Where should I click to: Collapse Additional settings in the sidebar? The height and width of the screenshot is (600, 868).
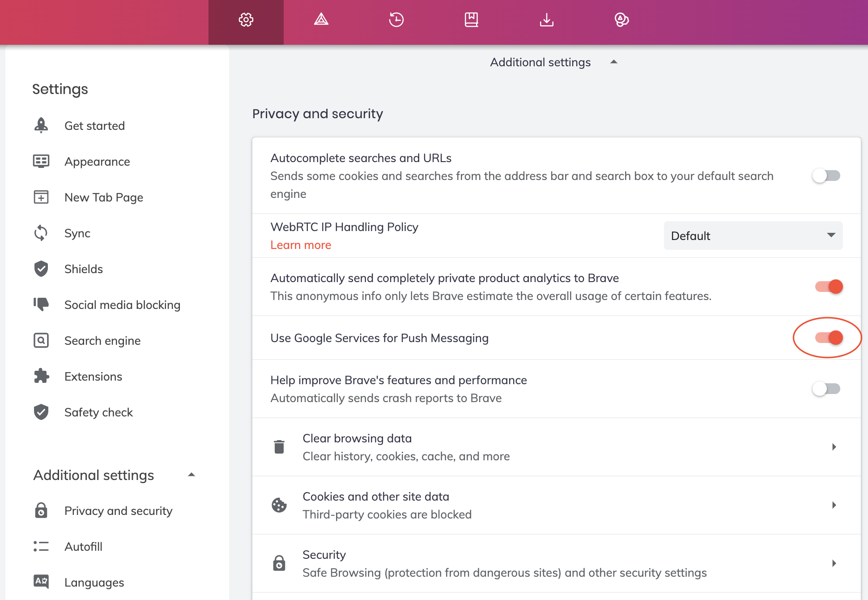(191, 475)
